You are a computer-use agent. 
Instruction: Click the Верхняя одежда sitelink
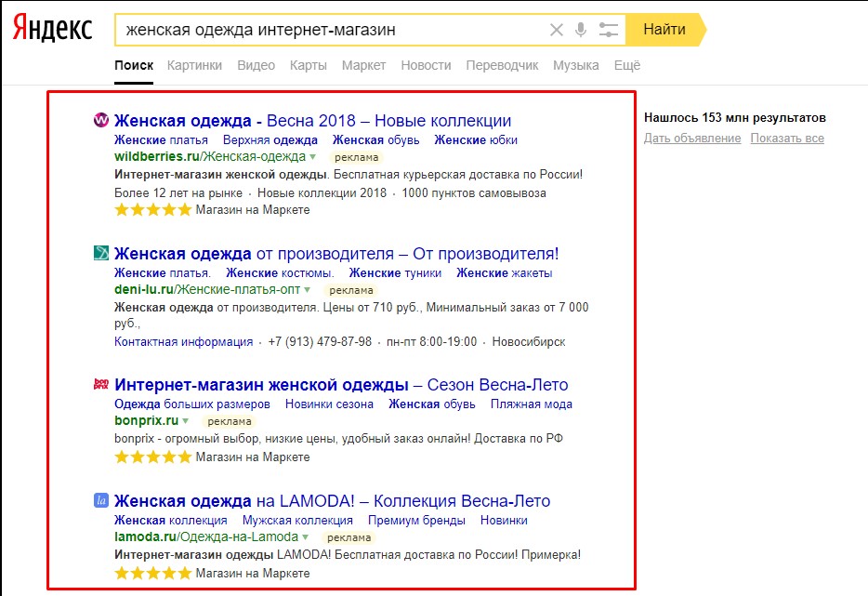tap(270, 140)
